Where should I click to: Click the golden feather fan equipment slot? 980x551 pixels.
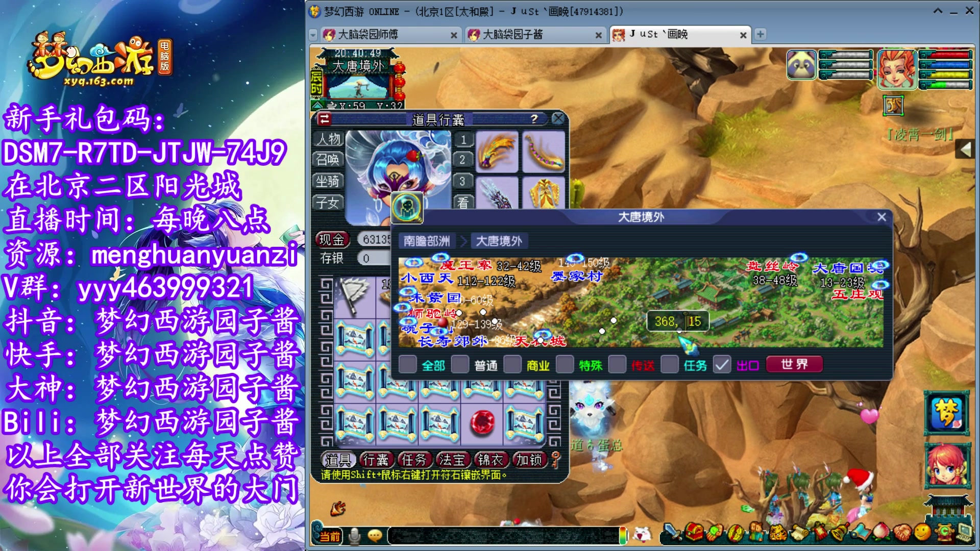497,152
